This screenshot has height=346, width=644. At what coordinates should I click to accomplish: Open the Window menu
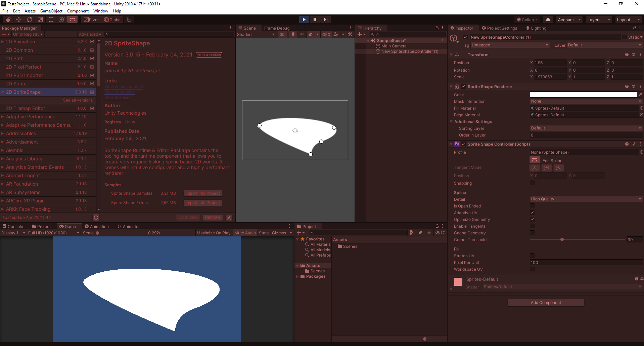click(101, 11)
